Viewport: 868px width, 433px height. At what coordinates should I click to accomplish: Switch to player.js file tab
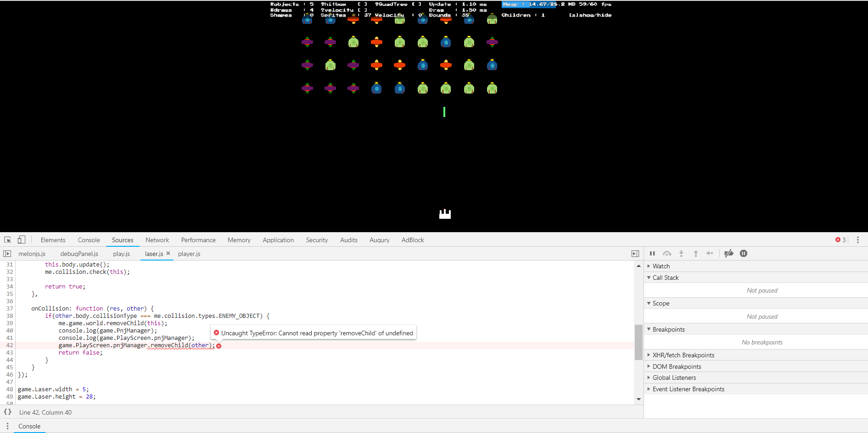coord(189,254)
